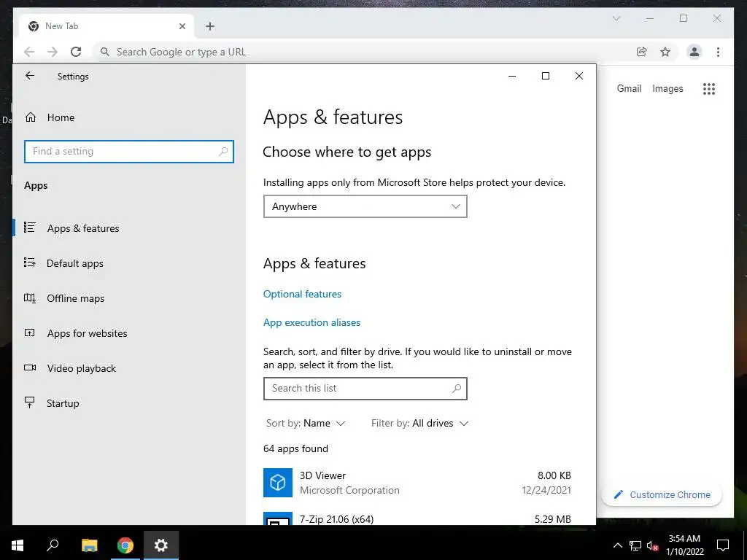Viewport: 747px width, 560px height.
Task: Switch to Chrome from taskbar
Action: coord(125,545)
